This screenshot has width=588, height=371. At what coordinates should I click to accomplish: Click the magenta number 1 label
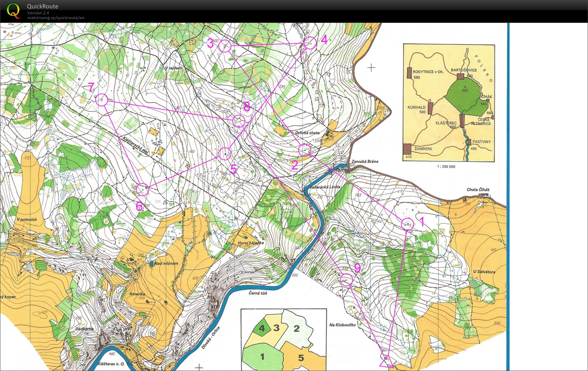pos(422,221)
